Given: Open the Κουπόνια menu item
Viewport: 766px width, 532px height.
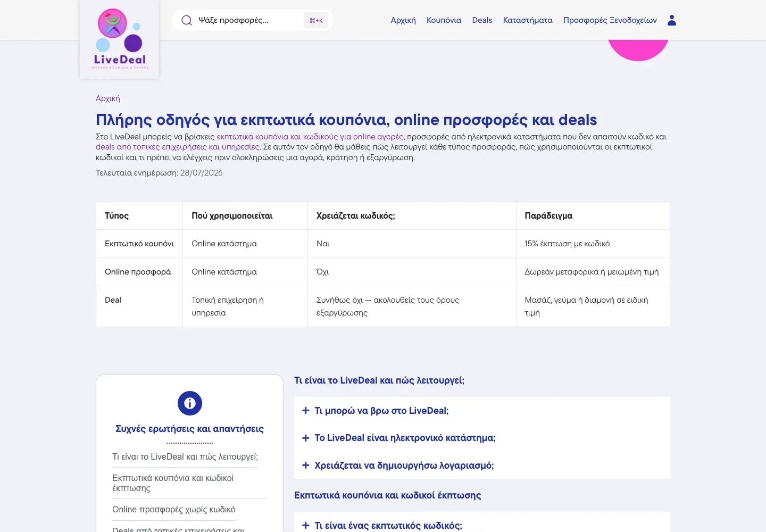Looking at the screenshot, I should coord(444,20).
